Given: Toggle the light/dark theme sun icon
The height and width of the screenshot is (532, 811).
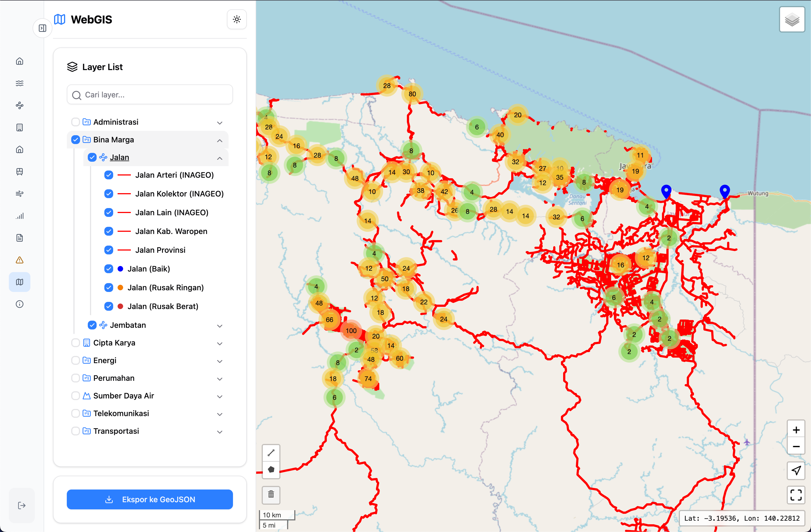Looking at the screenshot, I should [237, 19].
